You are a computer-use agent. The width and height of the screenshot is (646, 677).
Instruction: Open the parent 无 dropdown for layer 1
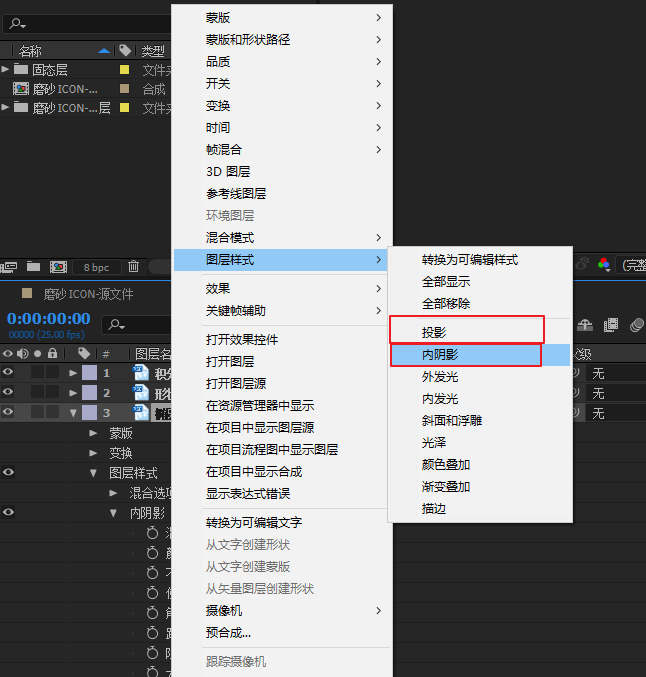point(616,373)
